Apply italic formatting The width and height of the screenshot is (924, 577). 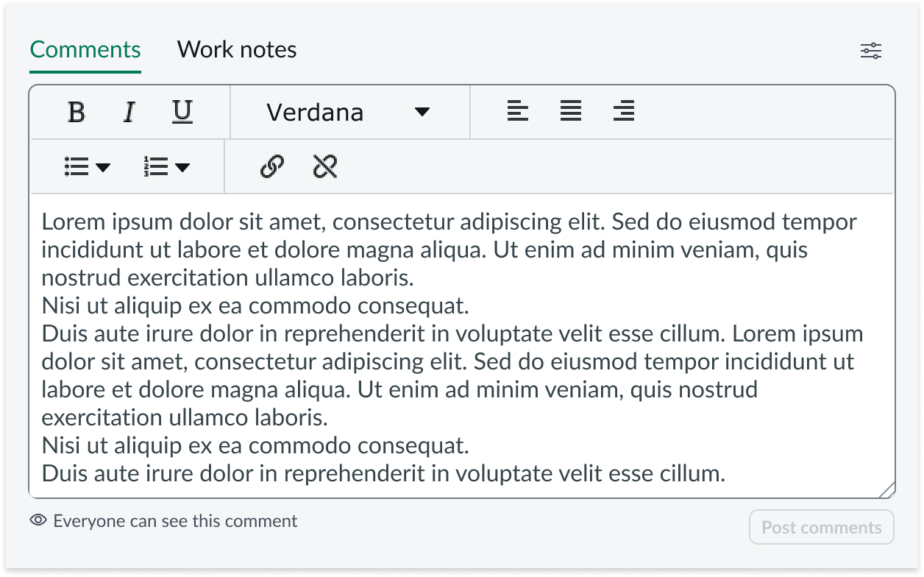(x=129, y=112)
